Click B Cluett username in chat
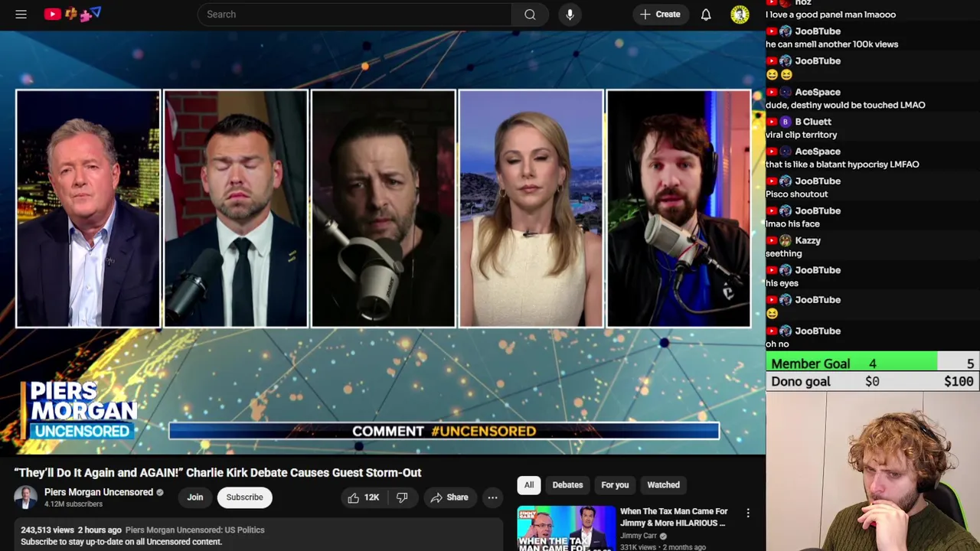Image resolution: width=980 pixels, height=551 pixels. (813, 122)
